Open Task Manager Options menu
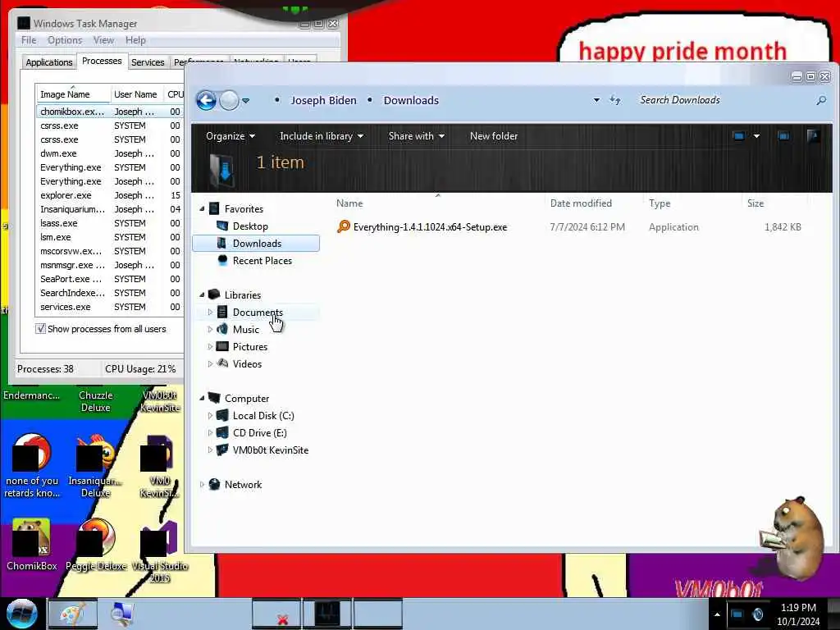Viewport: 840px width, 630px height. coord(65,40)
